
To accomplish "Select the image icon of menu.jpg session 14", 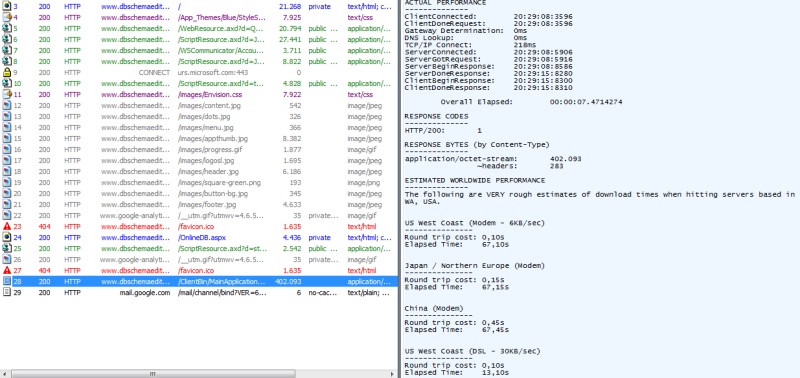I will (x=7, y=128).
